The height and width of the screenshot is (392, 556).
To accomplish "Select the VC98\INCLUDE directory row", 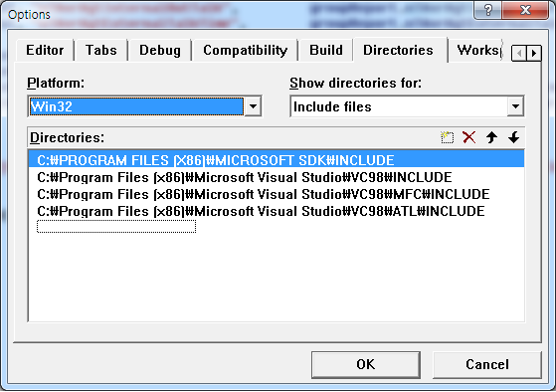I will [x=277, y=177].
